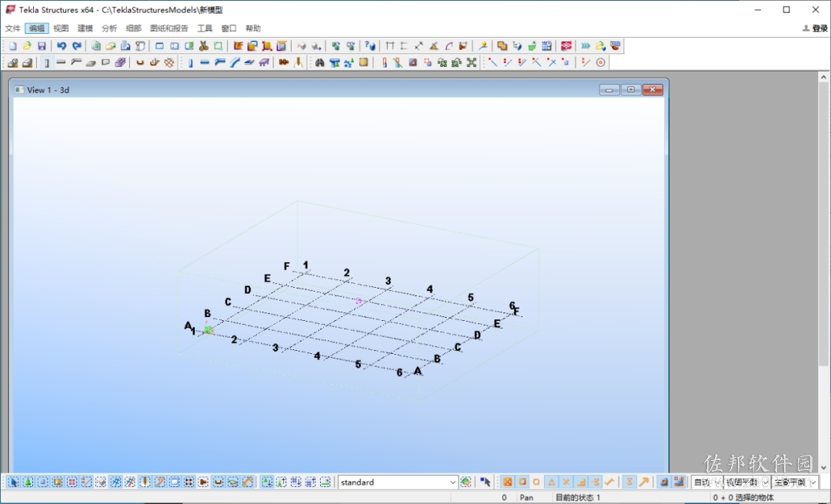The width and height of the screenshot is (831, 504).
Task: Open the 建模 menu
Action: tap(85, 28)
